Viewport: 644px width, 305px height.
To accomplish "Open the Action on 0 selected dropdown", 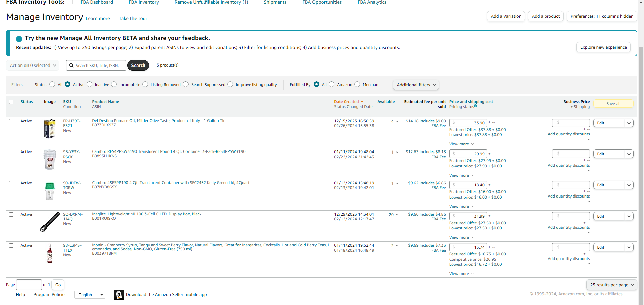I will 33,66.
